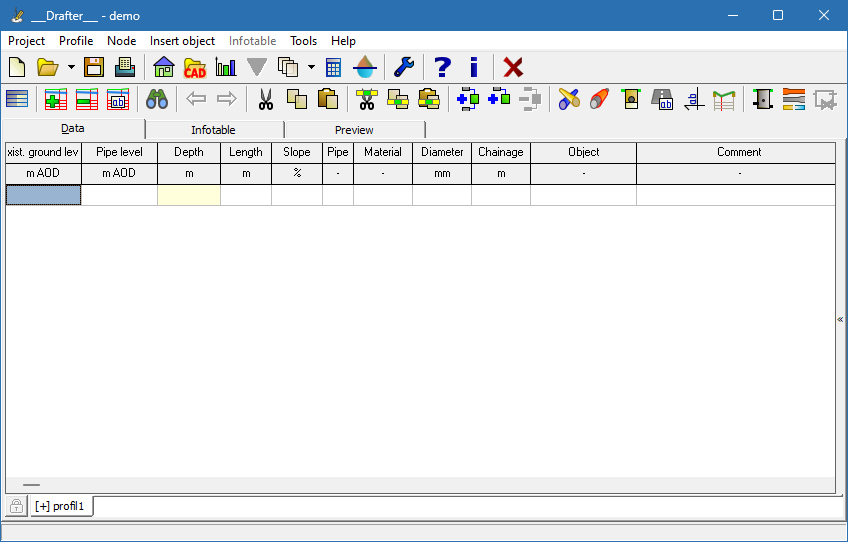Click the green house home icon
The image size is (848, 542).
[x=164, y=68]
